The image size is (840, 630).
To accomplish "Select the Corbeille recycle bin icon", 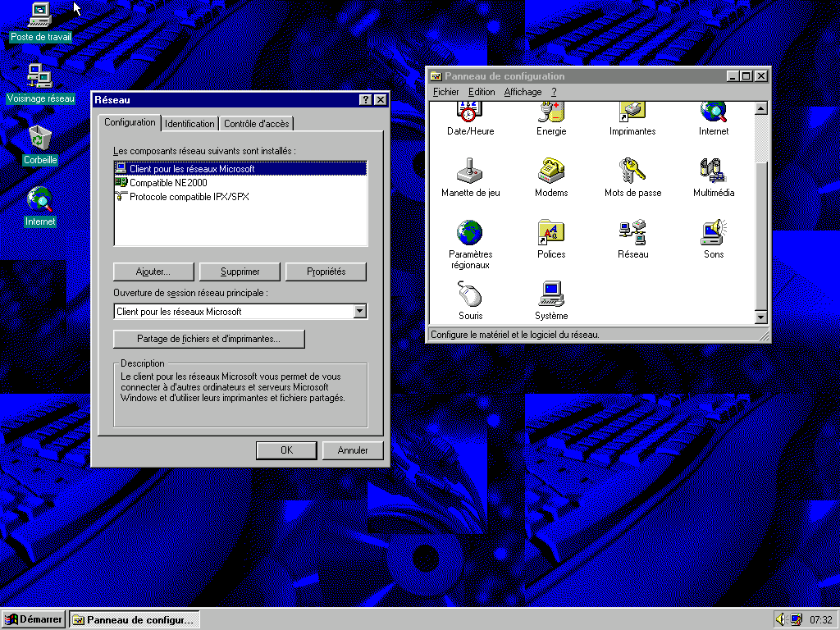I will click(x=40, y=138).
